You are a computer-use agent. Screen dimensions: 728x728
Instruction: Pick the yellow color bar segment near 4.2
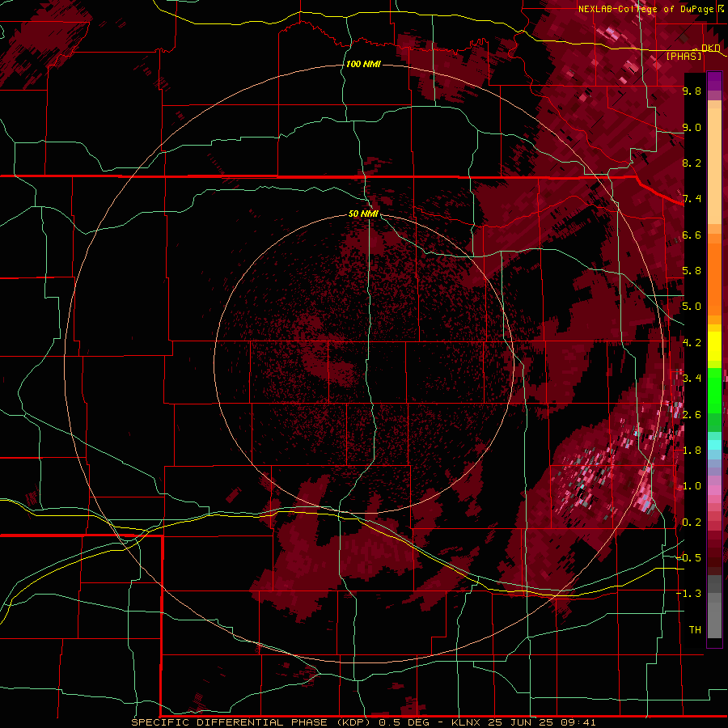click(x=714, y=346)
